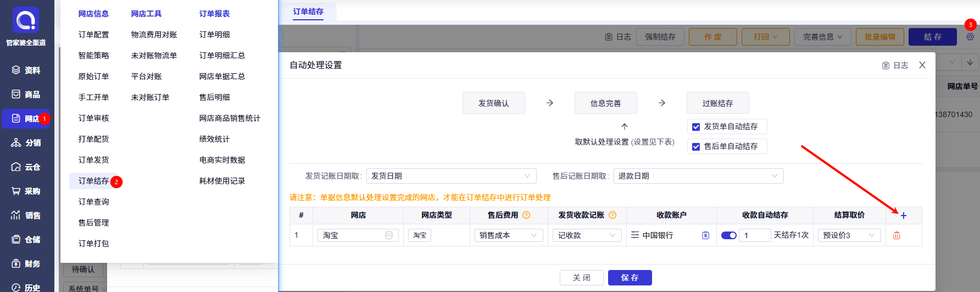Screen dimensions: 980x292
Task: Select 订单结存 in the 网店 menu
Action: point(94,181)
